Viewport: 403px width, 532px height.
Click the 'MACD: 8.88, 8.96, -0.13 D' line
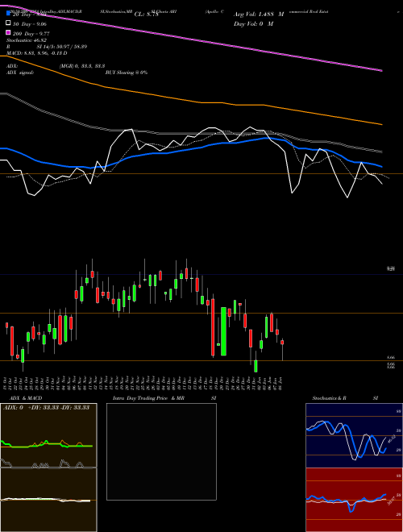36,53
